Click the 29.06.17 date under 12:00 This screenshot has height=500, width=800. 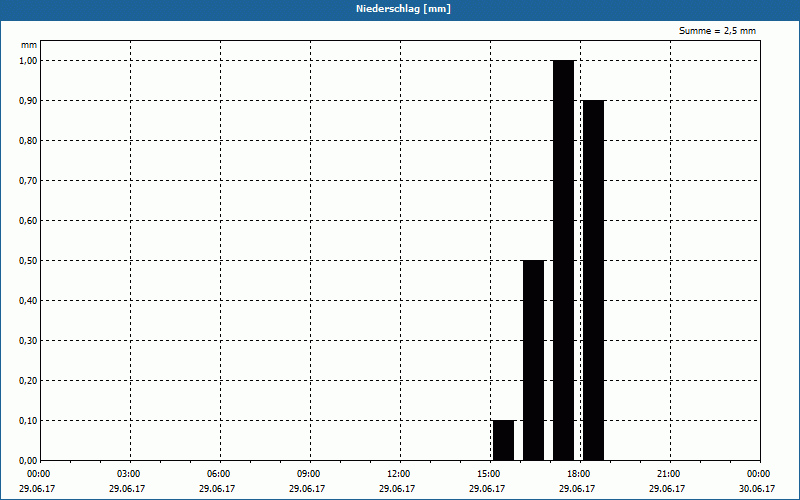[x=397, y=488]
